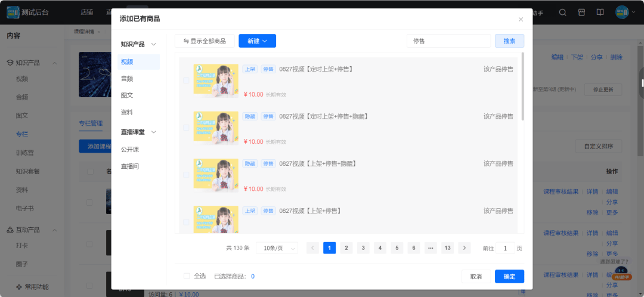
Task: Close the 添加已有商品 dialog with X
Action: pyautogui.click(x=521, y=19)
